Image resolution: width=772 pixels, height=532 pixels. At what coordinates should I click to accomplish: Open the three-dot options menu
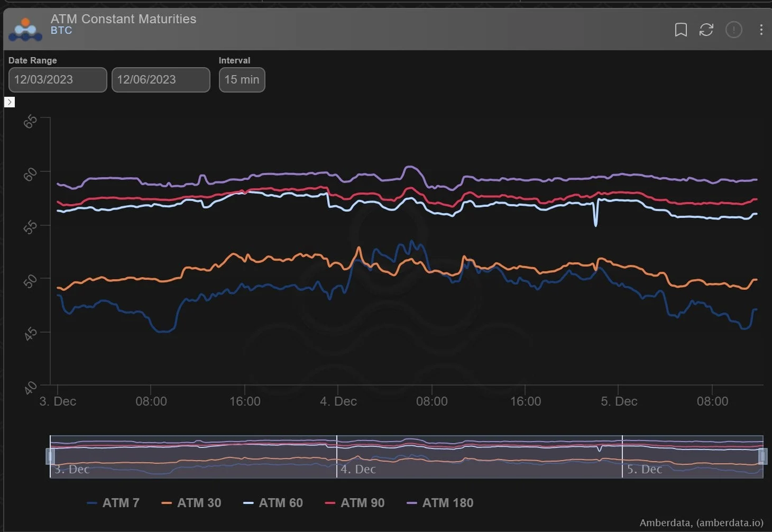[x=761, y=30]
